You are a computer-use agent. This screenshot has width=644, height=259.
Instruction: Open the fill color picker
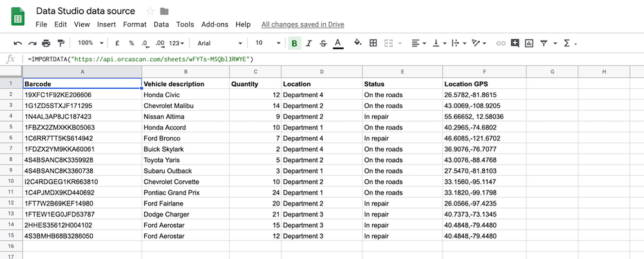click(x=358, y=43)
